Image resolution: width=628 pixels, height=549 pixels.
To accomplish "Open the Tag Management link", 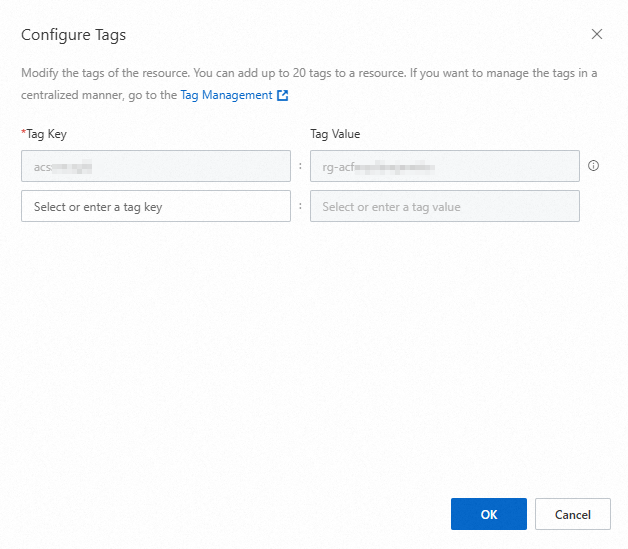I will click(x=226, y=95).
